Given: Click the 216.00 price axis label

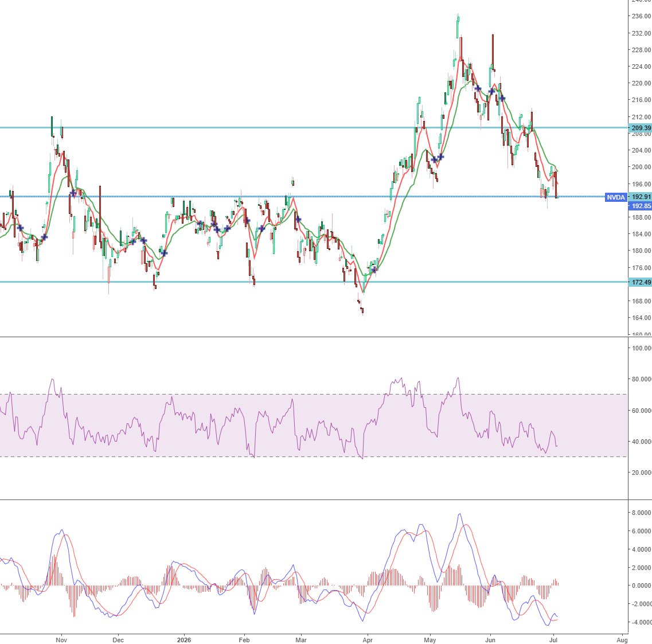Looking at the screenshot, I should point(641,100).
